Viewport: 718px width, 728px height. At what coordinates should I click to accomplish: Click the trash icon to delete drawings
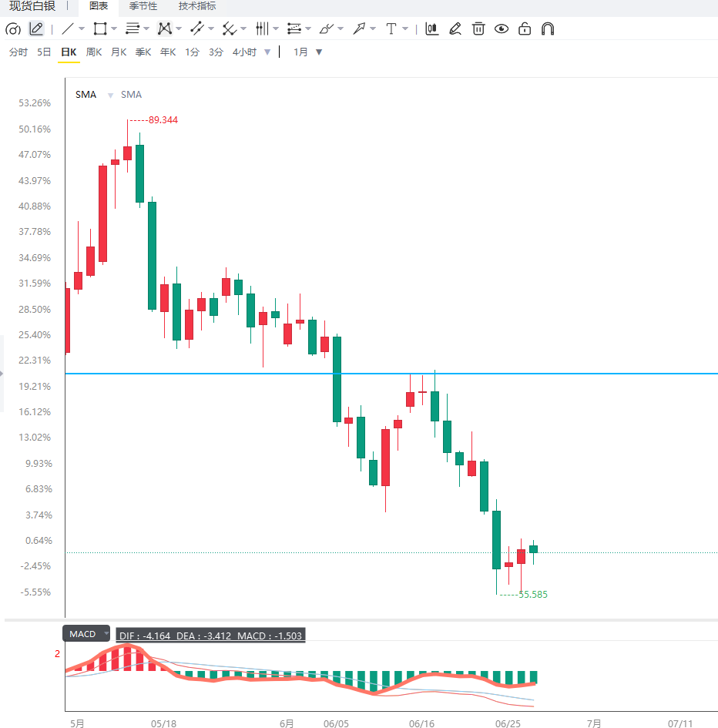478,29
